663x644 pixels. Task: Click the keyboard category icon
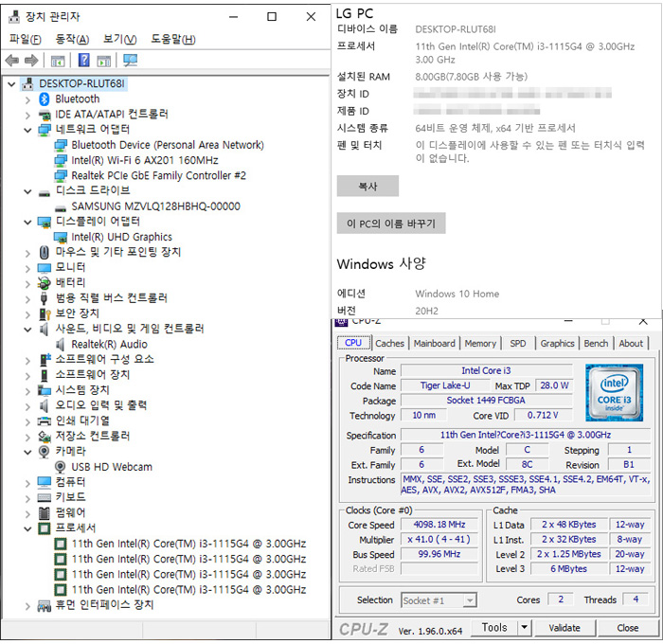(44, 498)
